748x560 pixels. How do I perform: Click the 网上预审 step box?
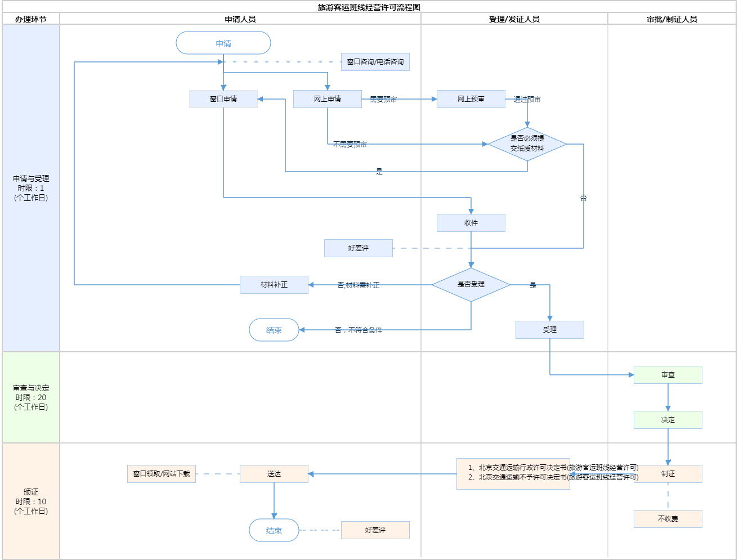tap(471, 99)
